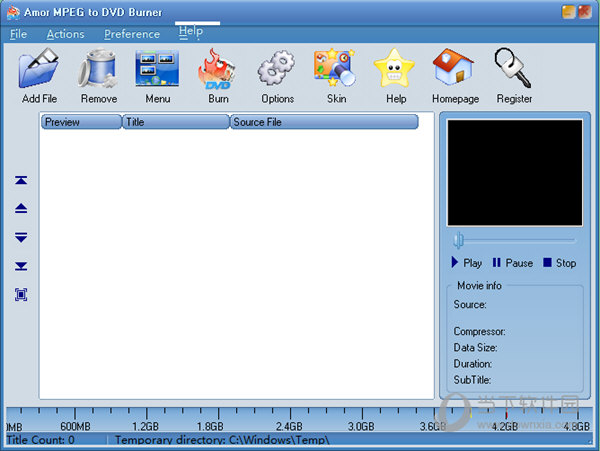Open the Help menu

coord(191,32)
